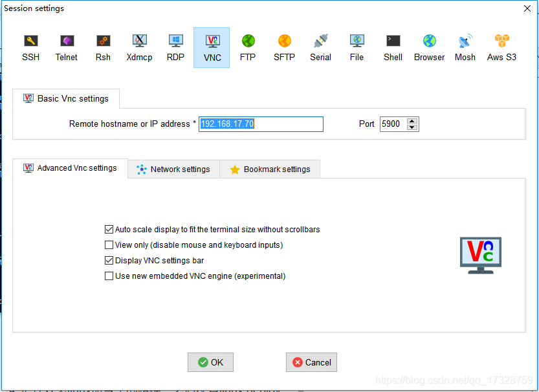The height and width of the screenshot is (392, 539).
Task: Pick the Rsh session icon
Action: click(103, 47)
